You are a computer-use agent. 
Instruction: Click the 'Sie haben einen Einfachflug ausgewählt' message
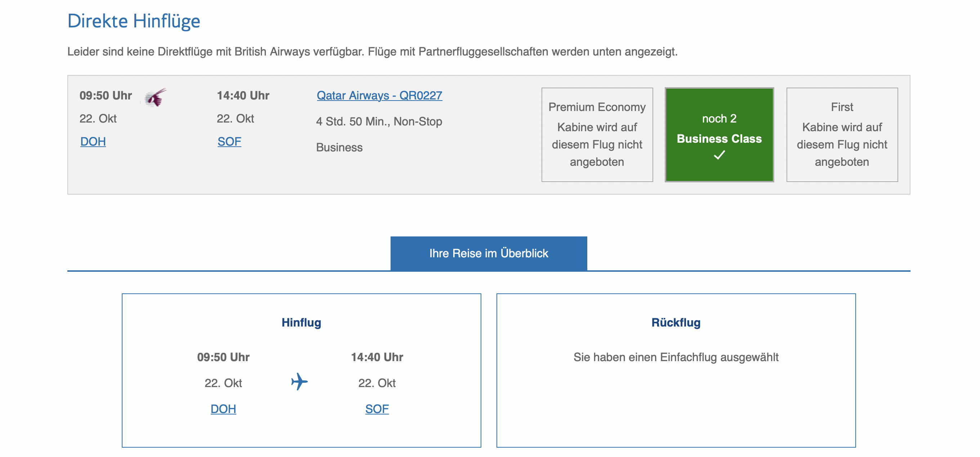click(x=676, y=357)
